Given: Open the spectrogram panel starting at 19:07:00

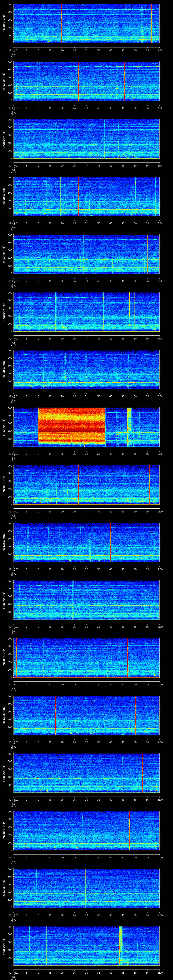Looking at the screenshot, I should (86, 369).
